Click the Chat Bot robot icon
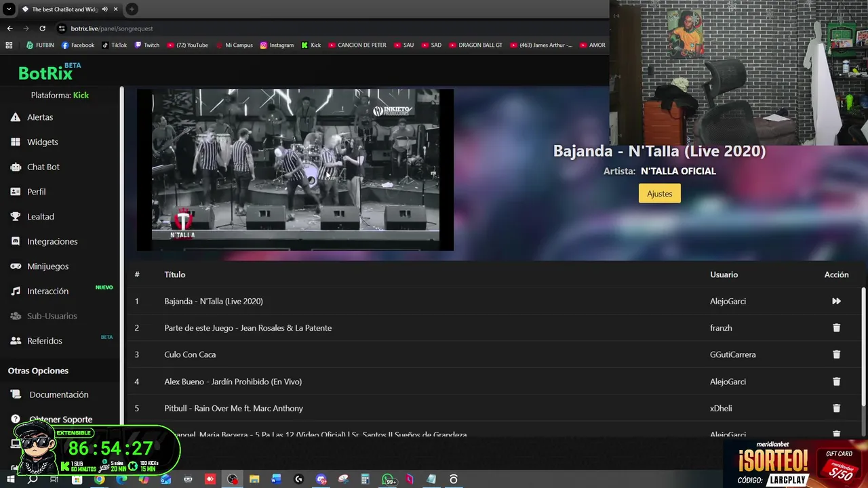Viewport: 868px width, 488px height. coord(16,167)
